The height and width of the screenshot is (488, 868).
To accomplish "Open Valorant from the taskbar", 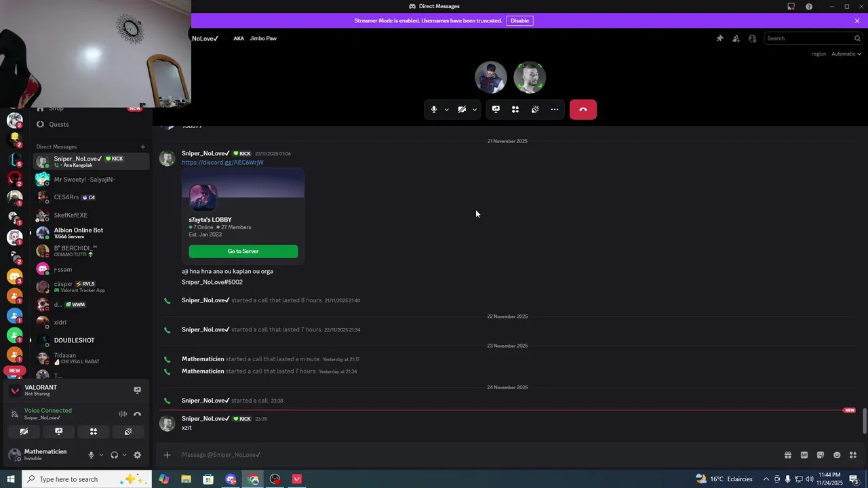I will click(297, 479).
